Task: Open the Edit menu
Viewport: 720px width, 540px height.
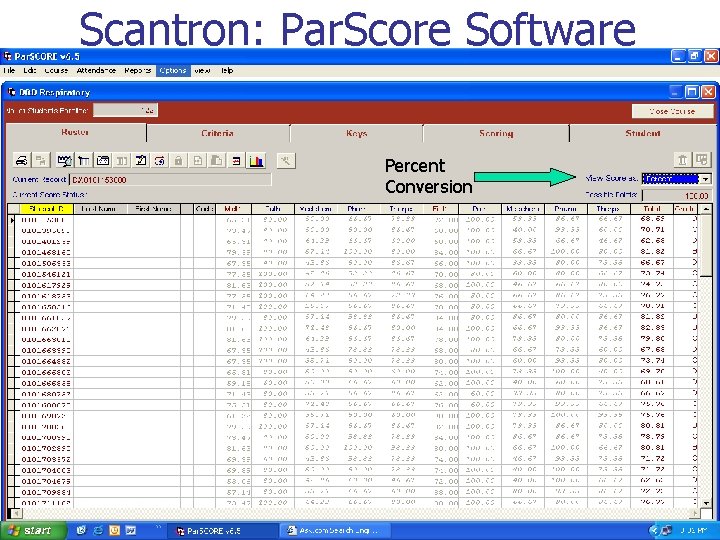Action: 30,71
